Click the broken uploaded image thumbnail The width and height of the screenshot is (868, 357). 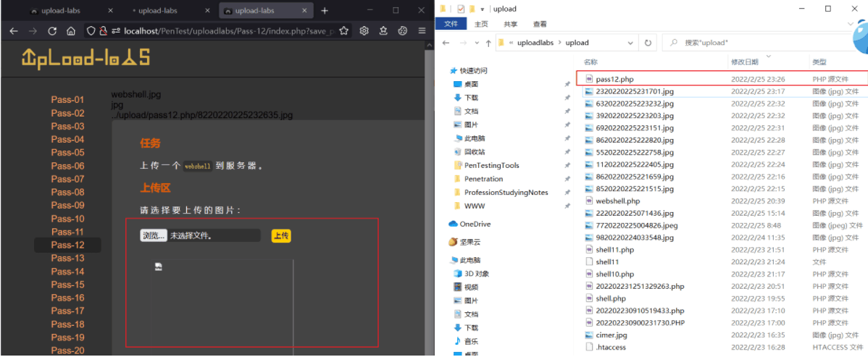(x=159, y=266)
